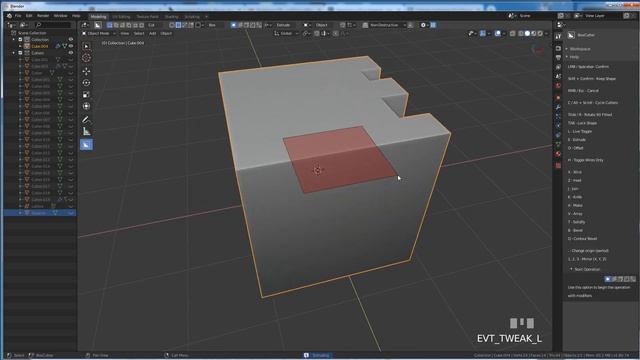Select the Rotate tool
640x360 pixels.
pyautogui.click(x=86, y=83)
